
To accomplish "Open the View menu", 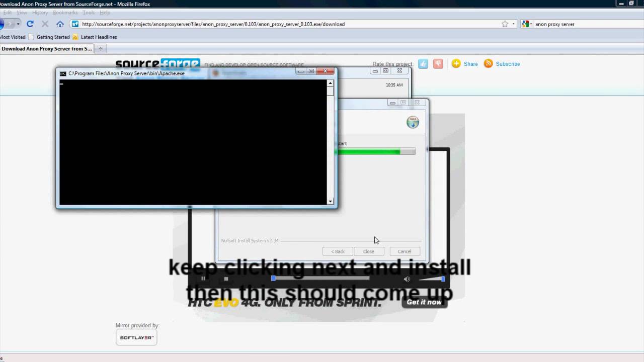I will pyautogui.click(x=22, y=13).
